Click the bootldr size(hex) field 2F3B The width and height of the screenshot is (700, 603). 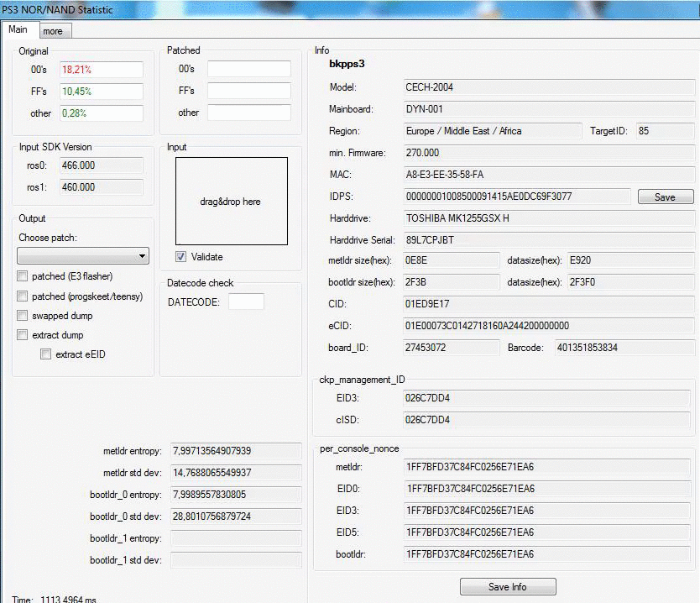tap(451, 282)
